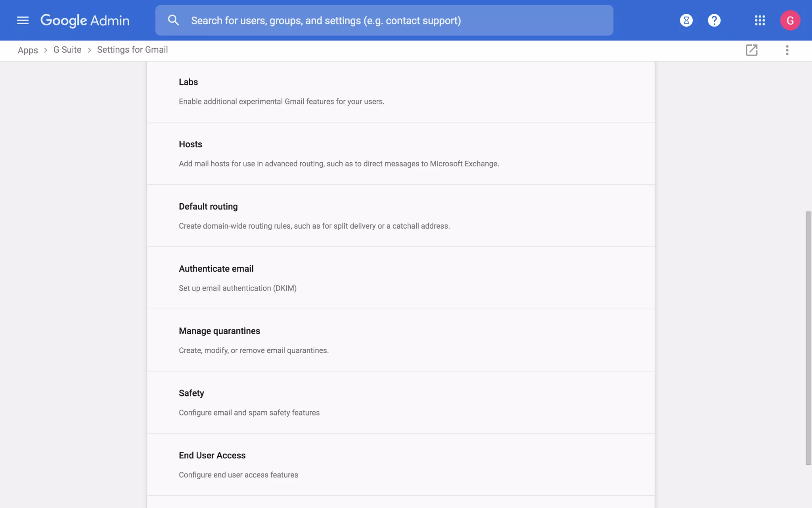Click Settings for Gmail breadcrumb
The width and height of the screenshot is (812, 508).
(132, 50)
